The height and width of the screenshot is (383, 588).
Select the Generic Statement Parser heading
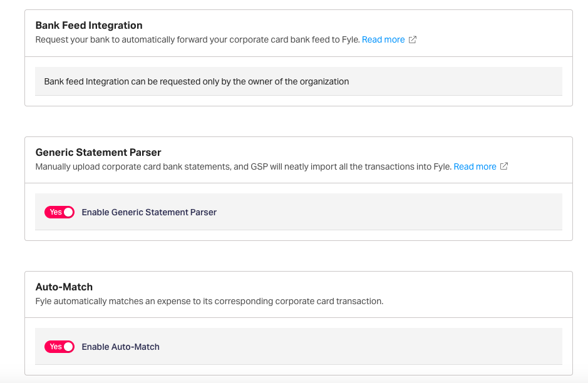[98, 152]
